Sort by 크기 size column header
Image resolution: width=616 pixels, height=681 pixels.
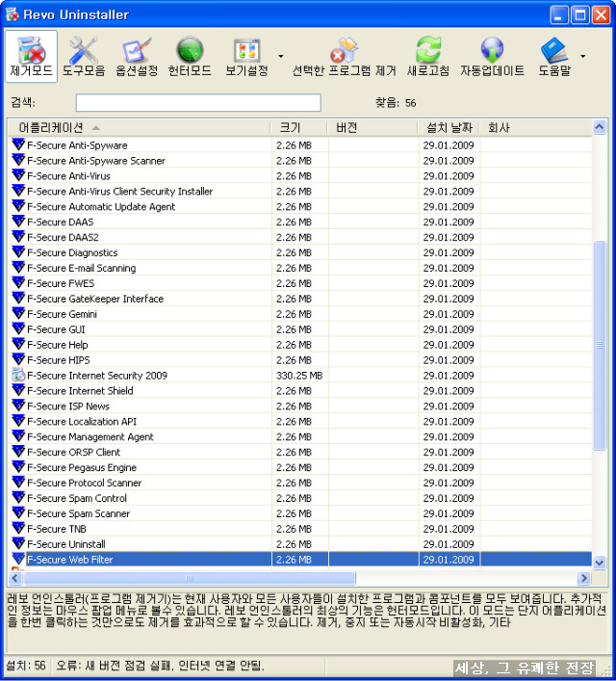pyautogui.click(x=298, y=128)
